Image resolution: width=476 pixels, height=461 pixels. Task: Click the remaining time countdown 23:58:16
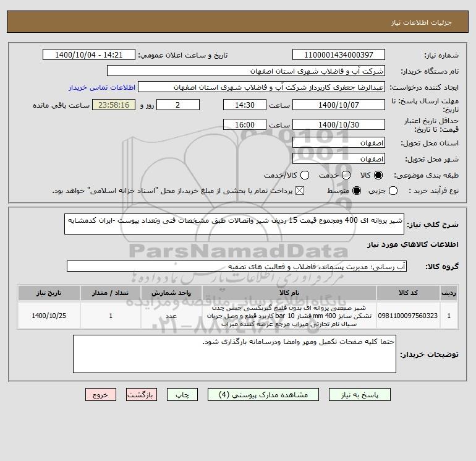[114, 105]
